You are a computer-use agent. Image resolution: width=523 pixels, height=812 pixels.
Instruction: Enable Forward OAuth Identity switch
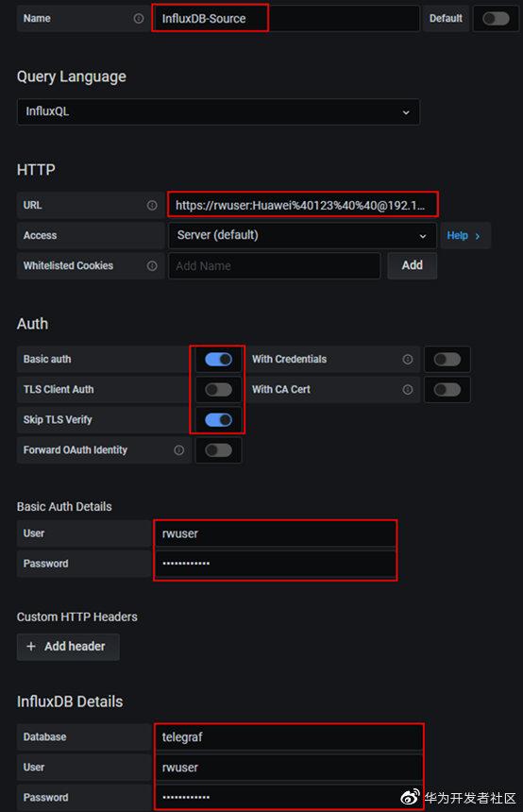click(x=218, y=450)
